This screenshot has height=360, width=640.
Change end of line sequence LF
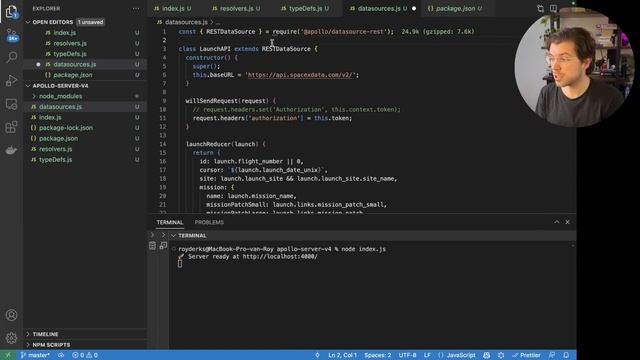(427, 355)
